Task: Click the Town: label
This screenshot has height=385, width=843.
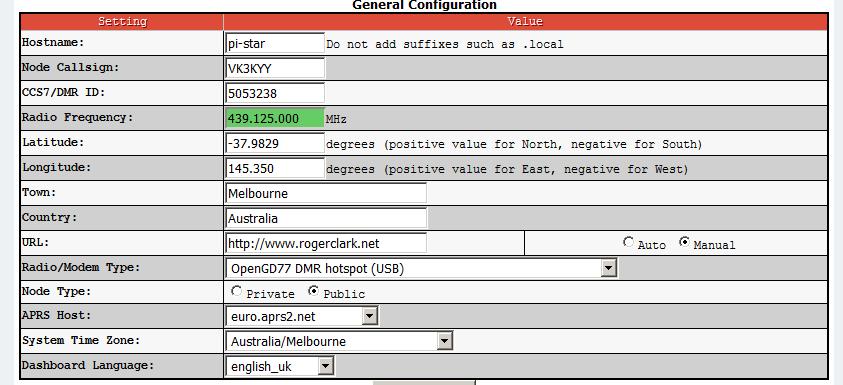Action: click(39, 192)
